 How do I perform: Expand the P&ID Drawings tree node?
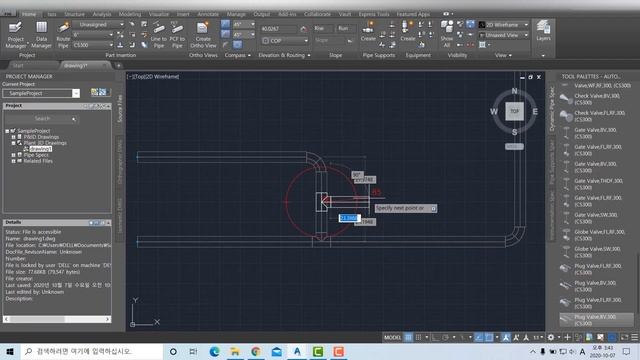[13, 137]
